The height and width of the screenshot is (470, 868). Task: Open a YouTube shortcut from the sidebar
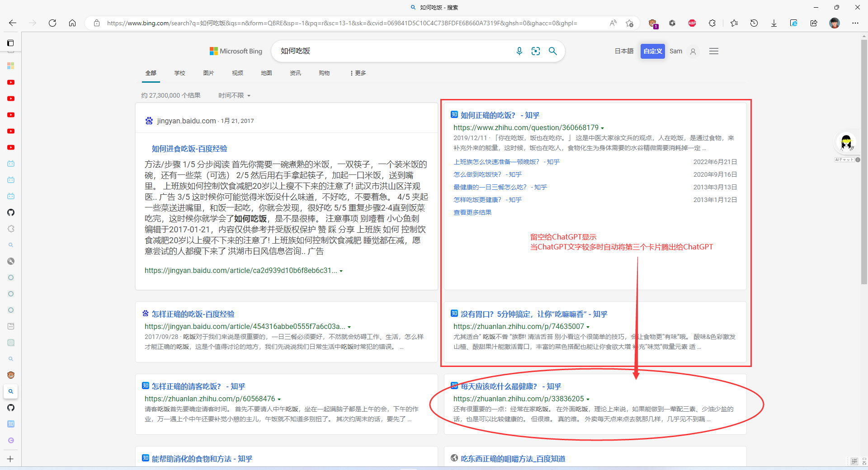[10, 82]
